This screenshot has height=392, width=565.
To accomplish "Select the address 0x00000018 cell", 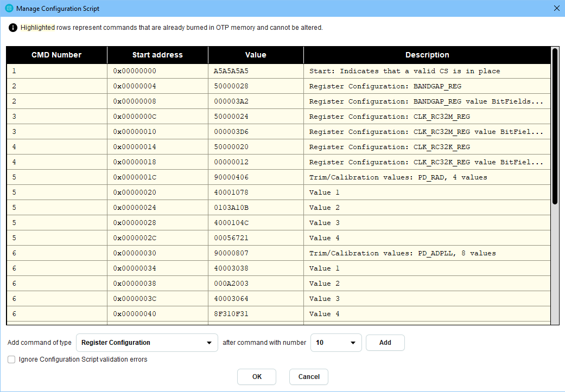I will coord(157,162).
